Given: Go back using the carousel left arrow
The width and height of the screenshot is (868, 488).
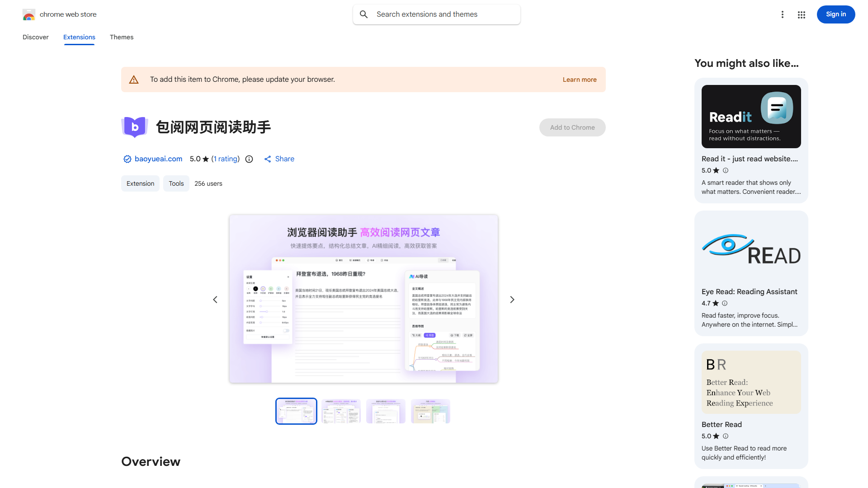Looking at the screenshot, I should 215,299.
